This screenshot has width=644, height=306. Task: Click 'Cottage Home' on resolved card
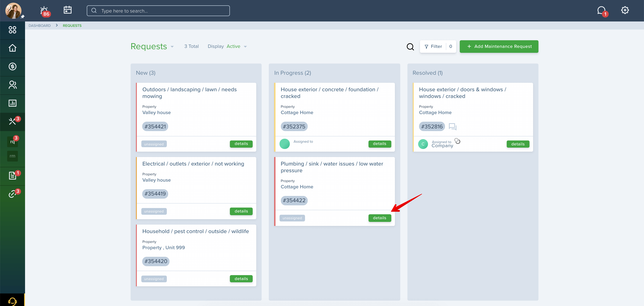pos(435,113)
